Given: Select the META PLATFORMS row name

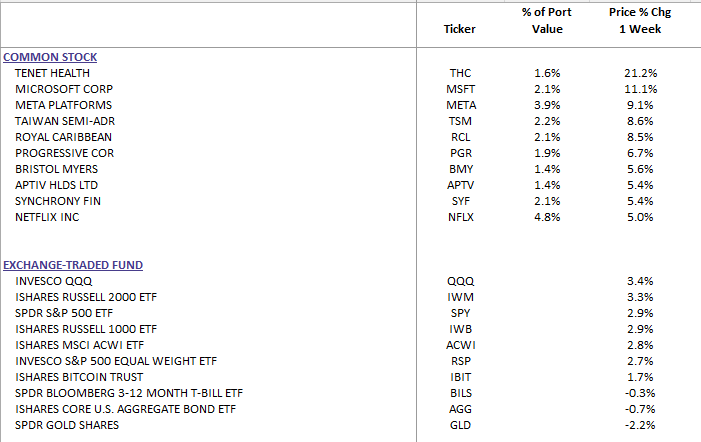Looking at the screenshot, I should (62, 105).
